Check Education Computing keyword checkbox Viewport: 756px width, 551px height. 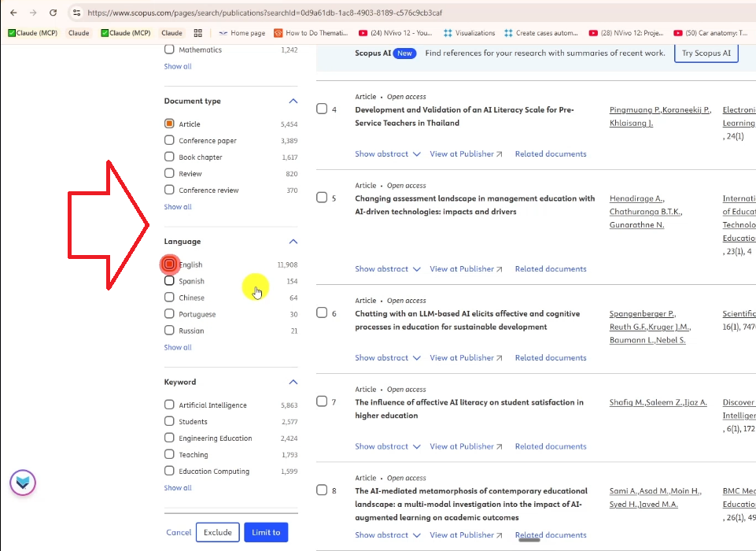(169, 471)
